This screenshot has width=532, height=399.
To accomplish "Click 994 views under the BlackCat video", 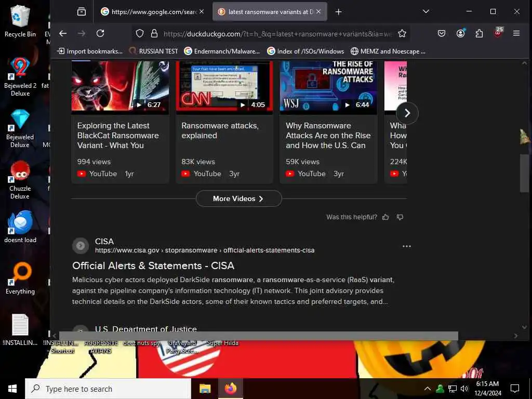I will point(94,162).
